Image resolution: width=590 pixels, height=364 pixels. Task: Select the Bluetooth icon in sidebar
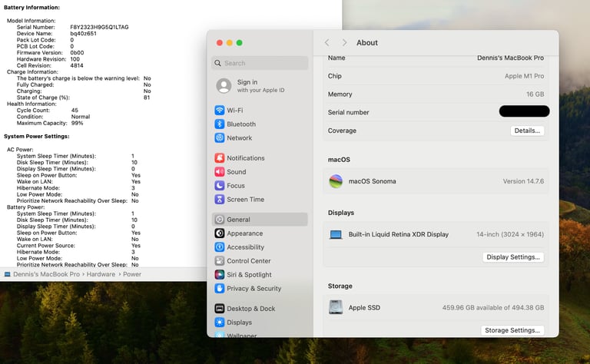pyautogui.click(x=220, y=124)
